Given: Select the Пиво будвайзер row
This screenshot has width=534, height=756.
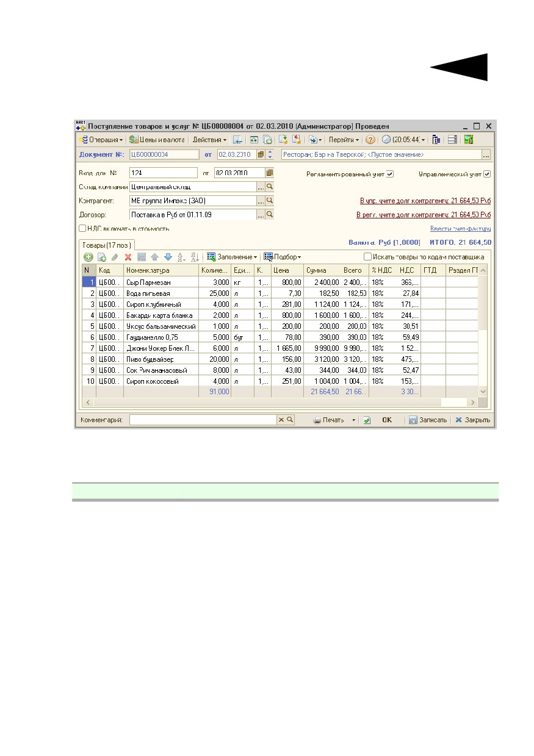Looking at the screenshot, I should point(280,359).
